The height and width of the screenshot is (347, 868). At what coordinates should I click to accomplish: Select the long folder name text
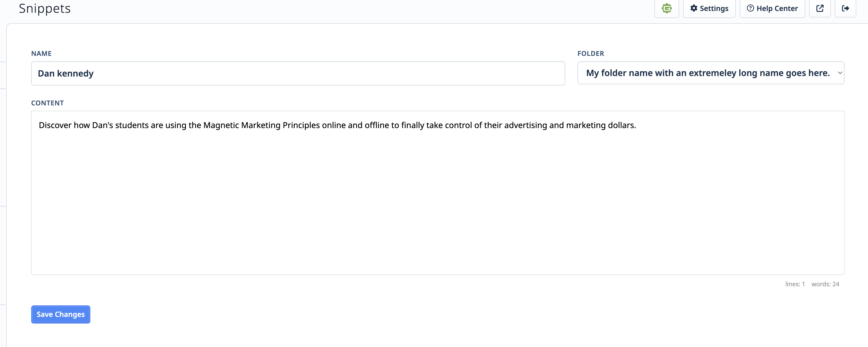click(708, 73)
